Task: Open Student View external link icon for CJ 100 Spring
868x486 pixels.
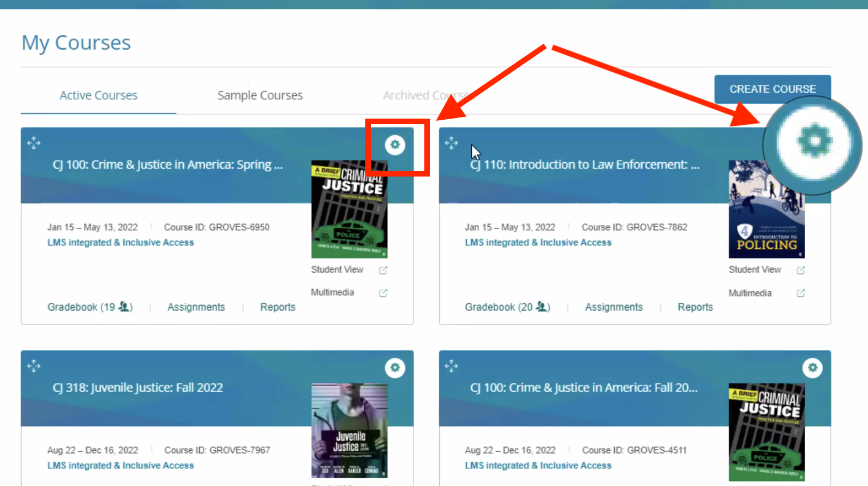Action: coord(383,270)
